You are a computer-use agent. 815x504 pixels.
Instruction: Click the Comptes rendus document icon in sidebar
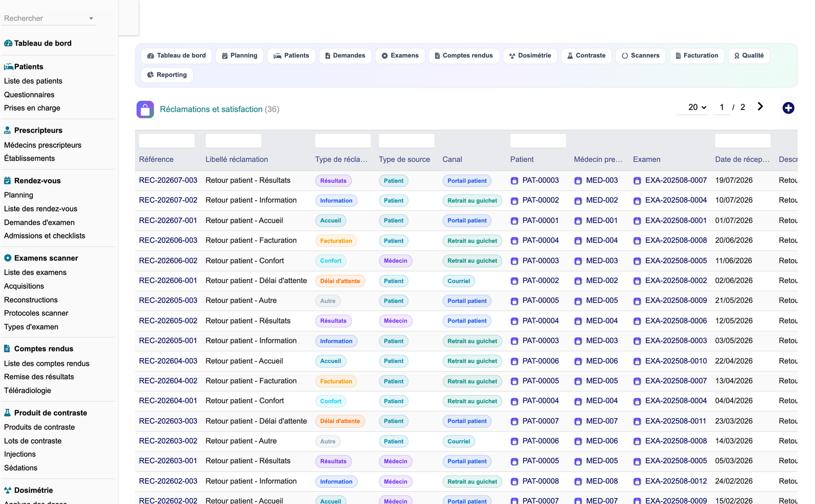7,349
